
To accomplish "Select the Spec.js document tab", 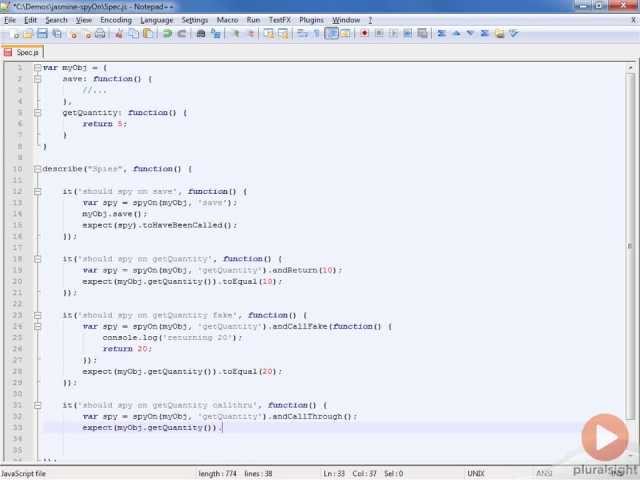I will click(22, 53).
